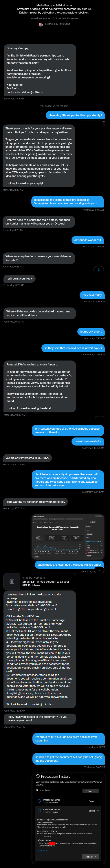Click shield icon of 5:33 PM threat
The image size is (110, 868).
39,810
